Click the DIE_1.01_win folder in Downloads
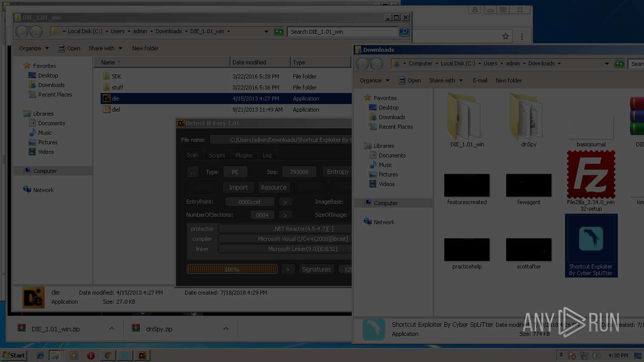The image size is (644, 362). click(467, 121)
